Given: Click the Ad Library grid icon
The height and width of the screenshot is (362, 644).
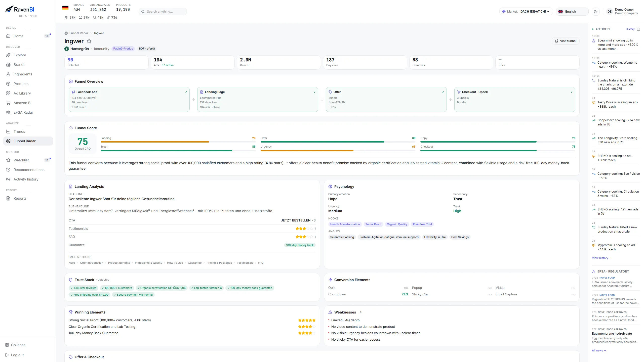Looking at the screenshot, I should 8,93.
